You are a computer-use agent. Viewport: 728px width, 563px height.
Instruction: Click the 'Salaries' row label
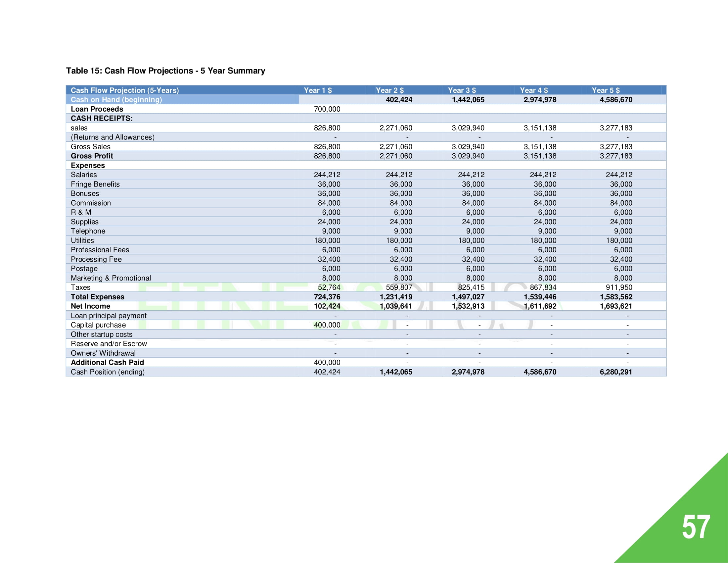click(x=84, y=175)
